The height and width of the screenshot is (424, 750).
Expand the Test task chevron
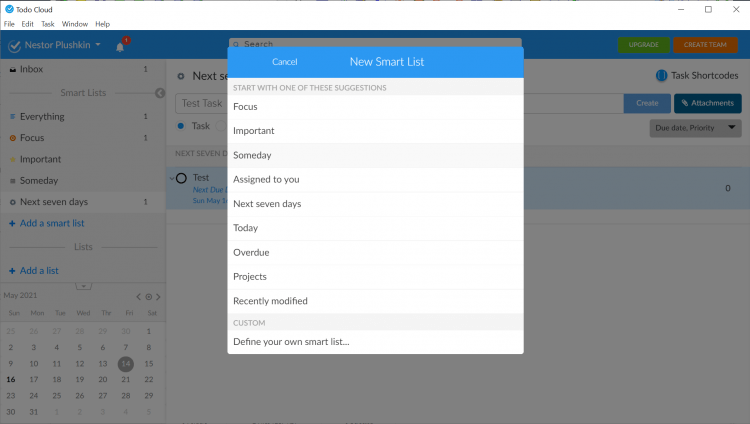click(172, 179)
